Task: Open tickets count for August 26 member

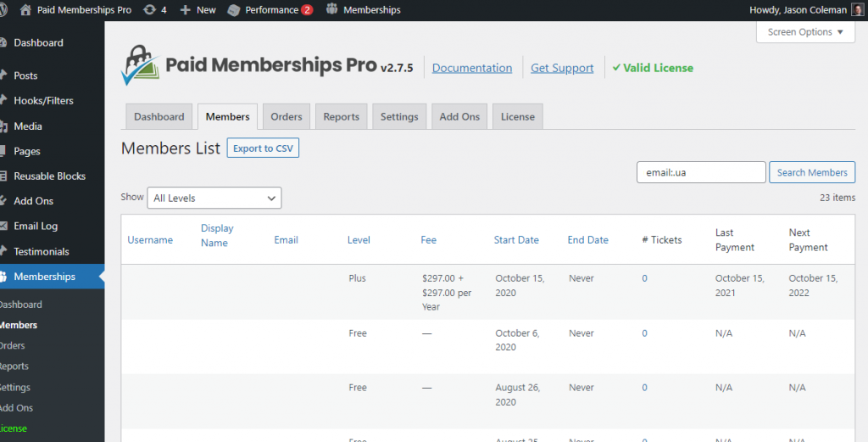Action: coord(644,387)
